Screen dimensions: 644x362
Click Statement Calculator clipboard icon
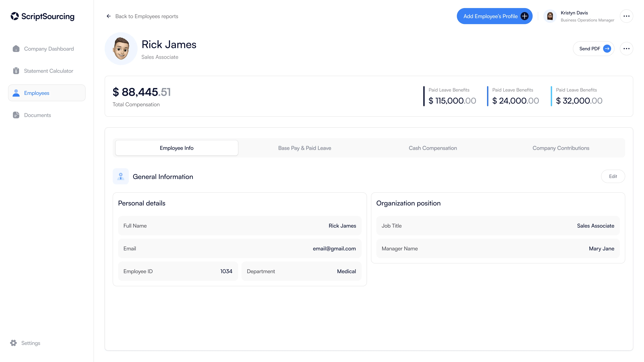click(16, 71)
